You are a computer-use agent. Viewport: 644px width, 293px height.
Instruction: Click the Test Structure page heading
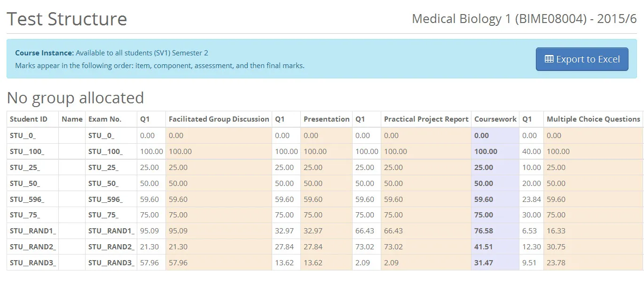tap(67, 19)
